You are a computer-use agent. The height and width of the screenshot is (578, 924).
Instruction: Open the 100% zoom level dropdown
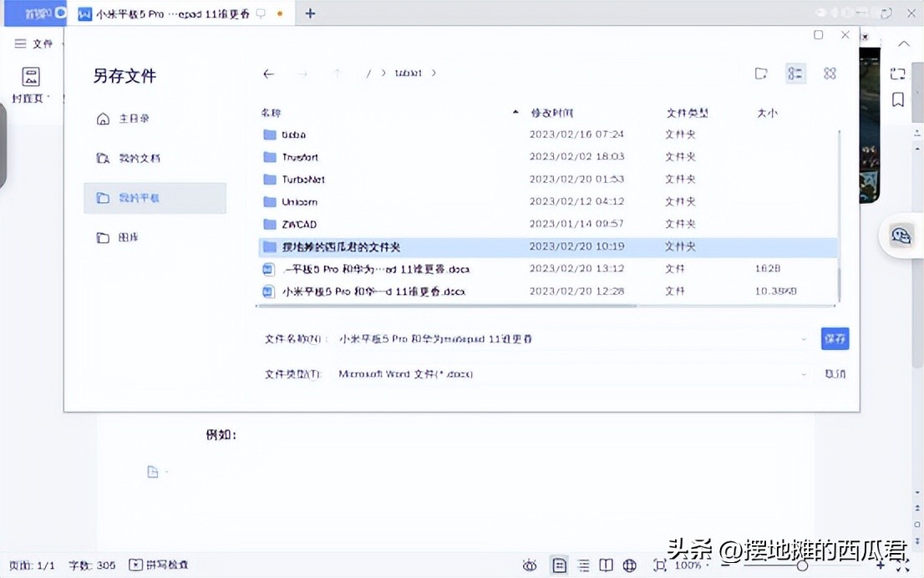(691, 565)
